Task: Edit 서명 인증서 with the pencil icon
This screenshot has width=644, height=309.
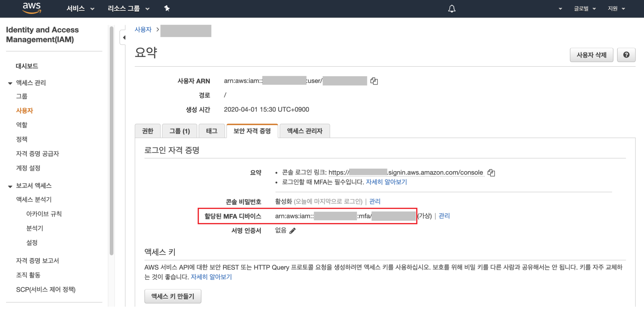Action: click(x=293, y=231)
